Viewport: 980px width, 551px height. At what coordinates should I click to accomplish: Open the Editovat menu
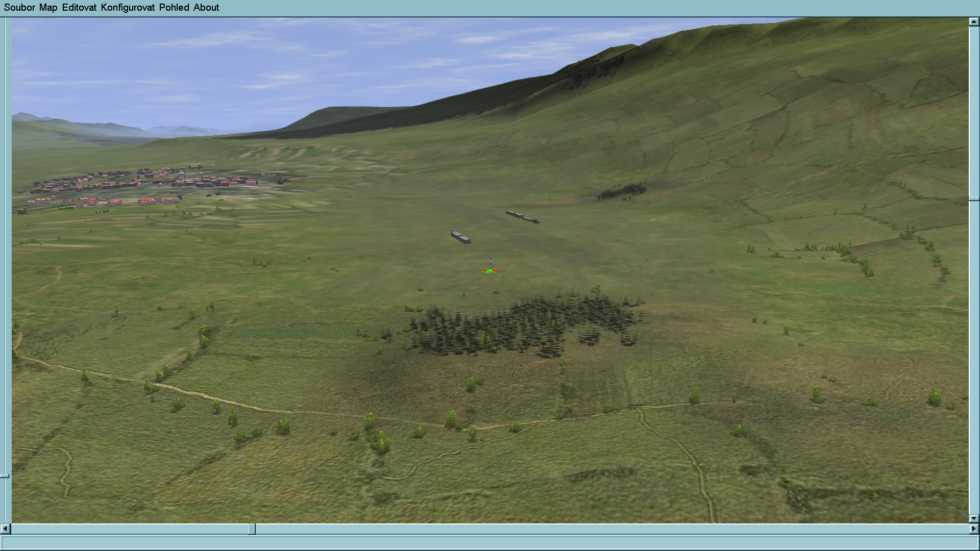tap(79, 8)
